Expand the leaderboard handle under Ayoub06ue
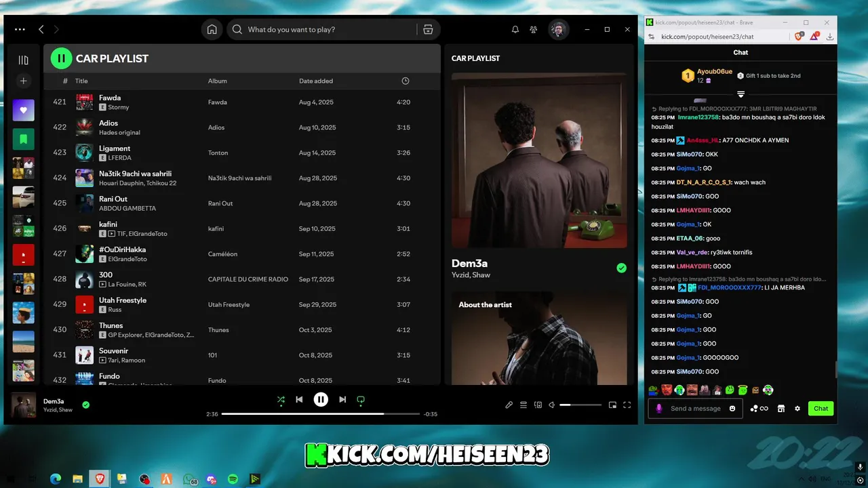 pyautogui.click(x=741, y=94)
